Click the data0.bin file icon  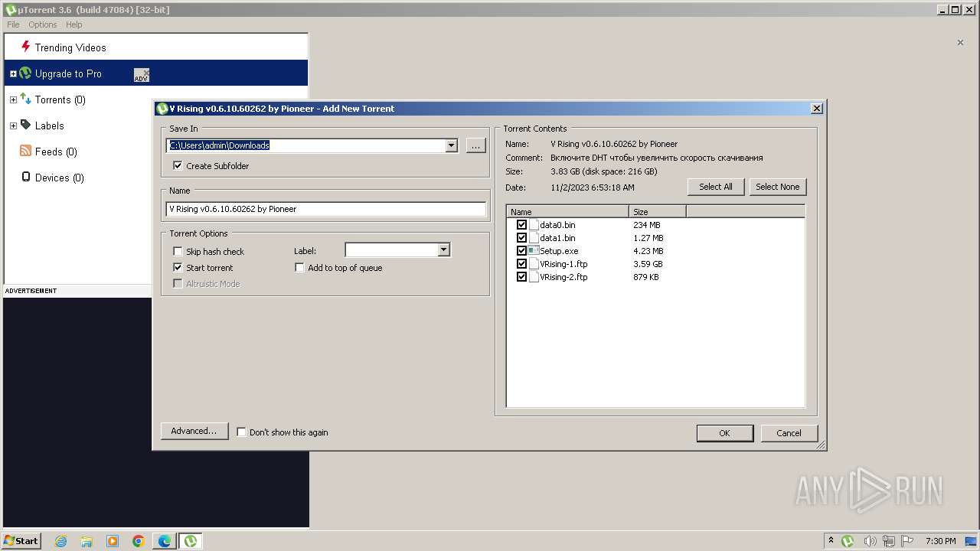coord(534,225)
